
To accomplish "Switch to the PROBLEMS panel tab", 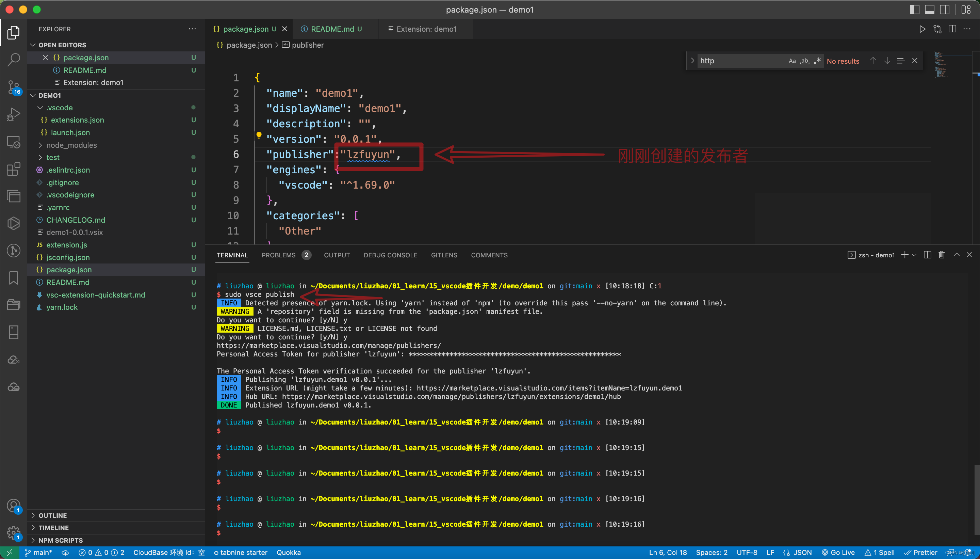I will coord(279,255).
